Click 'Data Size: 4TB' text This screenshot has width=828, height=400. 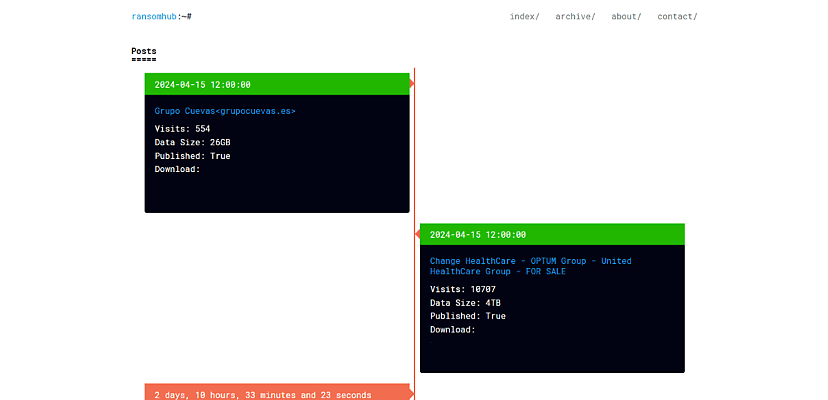465,303
